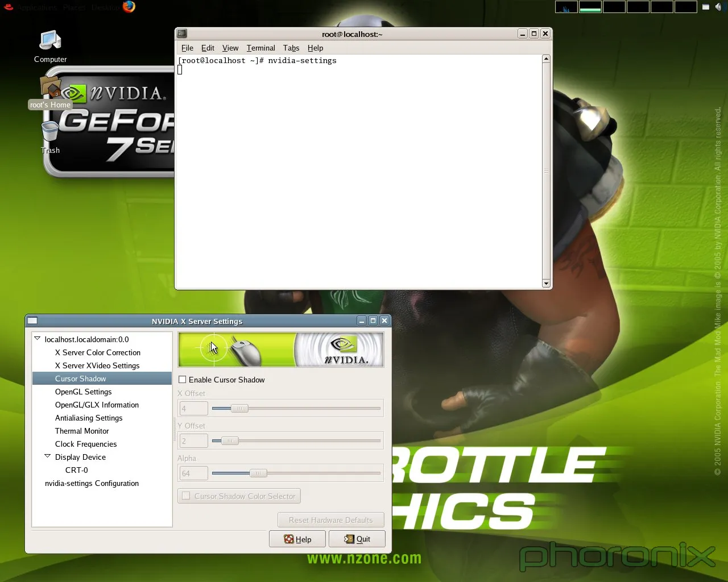Select nvidia-settings Configuration

coord(92,483)
